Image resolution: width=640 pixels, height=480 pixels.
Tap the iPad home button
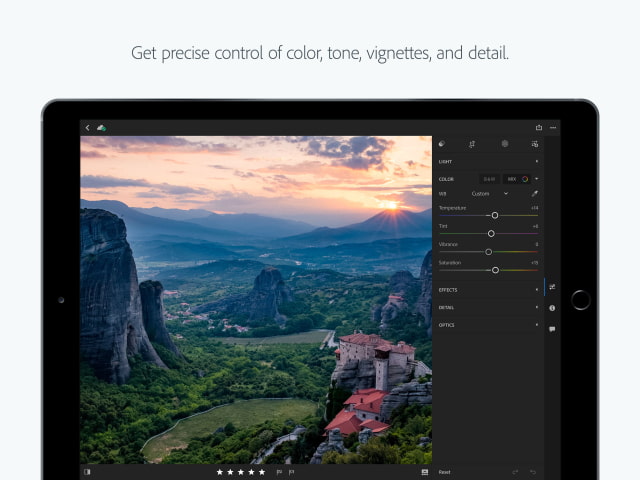(580, 300)
